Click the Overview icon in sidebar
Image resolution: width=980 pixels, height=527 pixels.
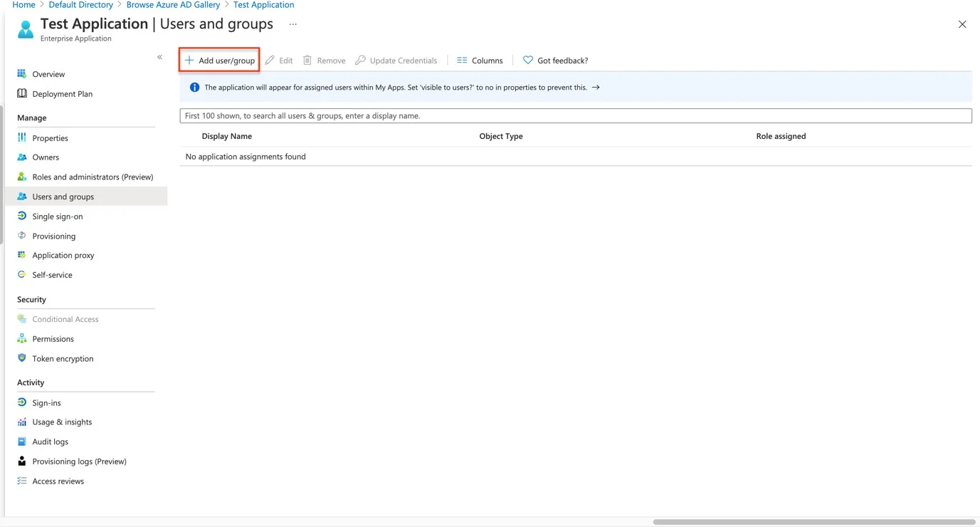pyautogui.click(x=22, y=73)
